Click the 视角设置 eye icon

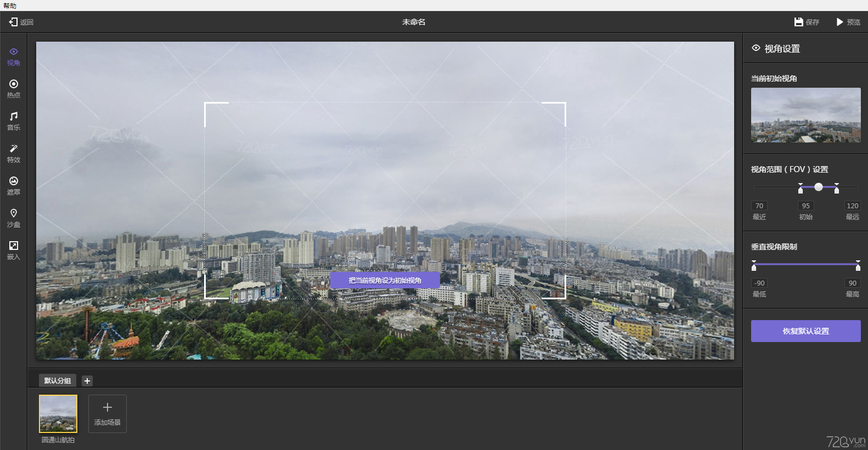756,48
